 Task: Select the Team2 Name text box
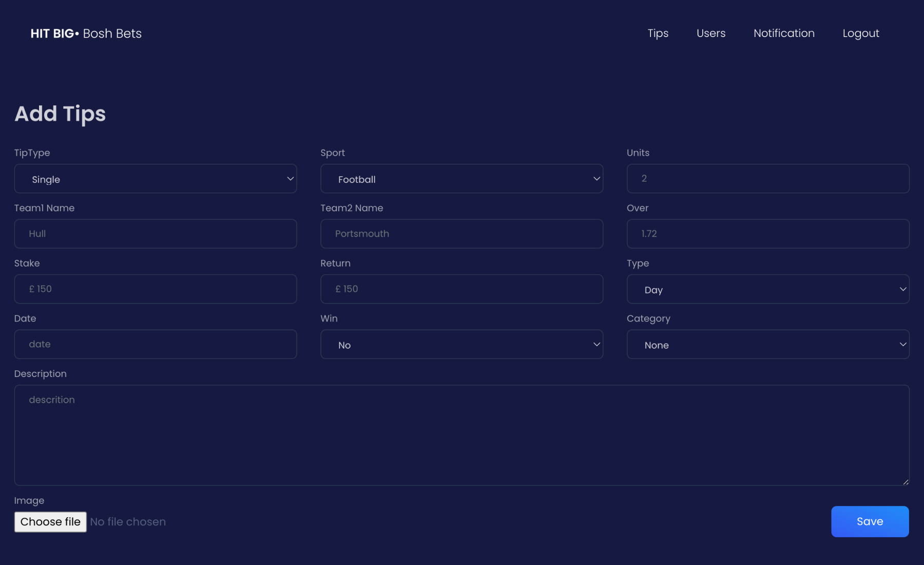pyautogui.click(x=461, y=234)
